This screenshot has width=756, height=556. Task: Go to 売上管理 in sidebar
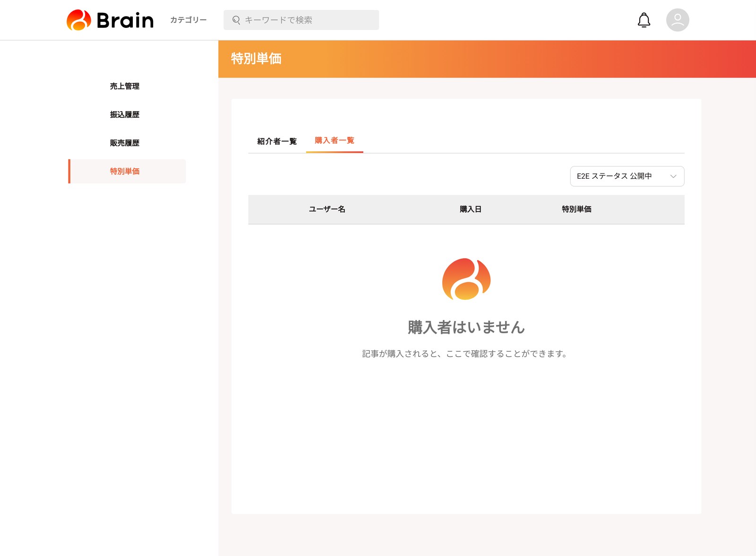pyautogui.click(x=125, y=86)
